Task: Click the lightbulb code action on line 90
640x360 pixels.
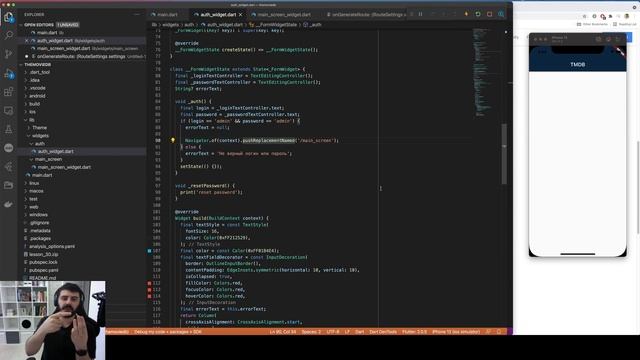Action: 173,140
